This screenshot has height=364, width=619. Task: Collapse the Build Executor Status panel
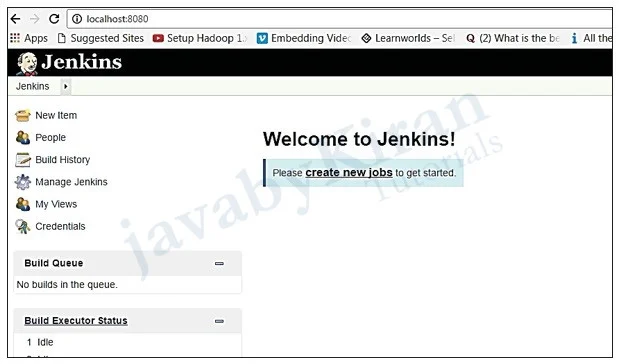[219, 321]
